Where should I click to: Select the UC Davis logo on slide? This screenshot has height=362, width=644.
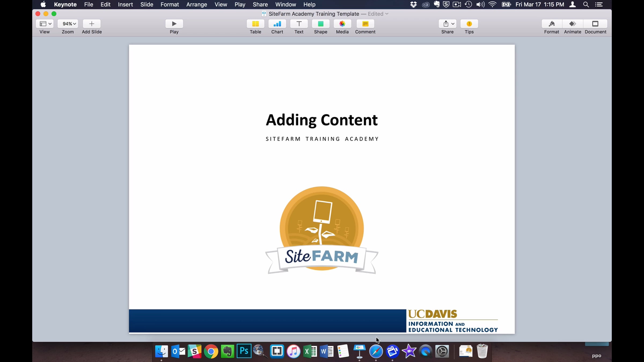tap(453, 321)
